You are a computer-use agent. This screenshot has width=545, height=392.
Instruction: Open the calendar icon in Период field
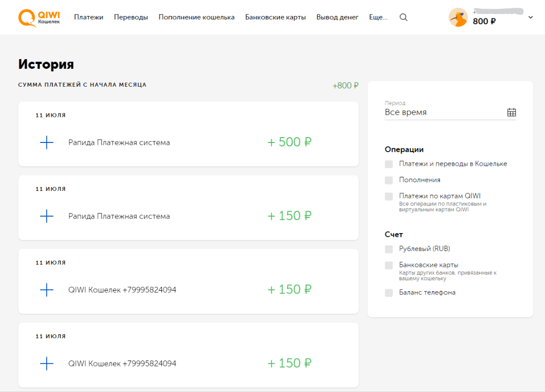click(x=511, y=112)
